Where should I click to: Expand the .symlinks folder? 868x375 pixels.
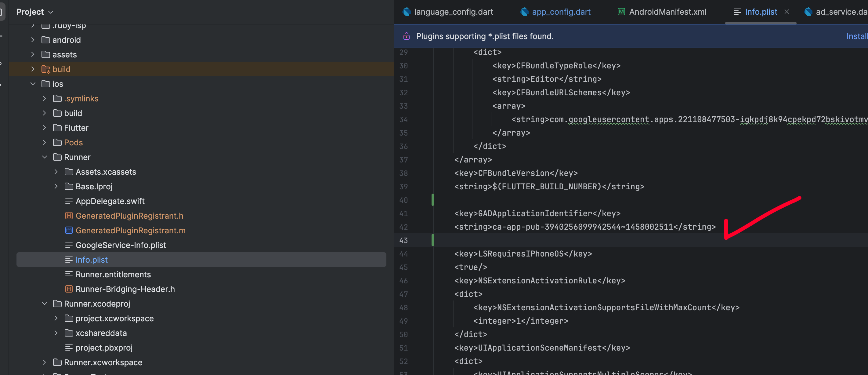pyautogui.click(x=44, y=98)
